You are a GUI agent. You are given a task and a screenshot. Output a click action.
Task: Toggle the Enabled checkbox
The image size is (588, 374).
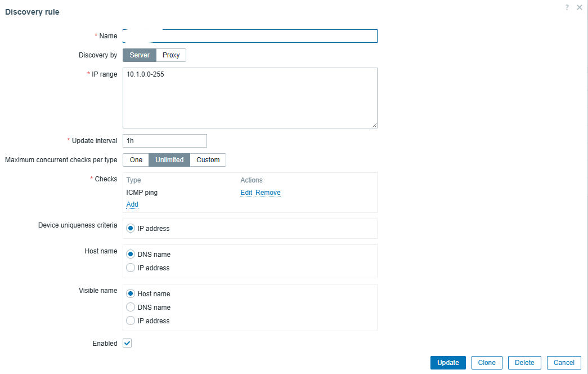(x=127, y=343)
